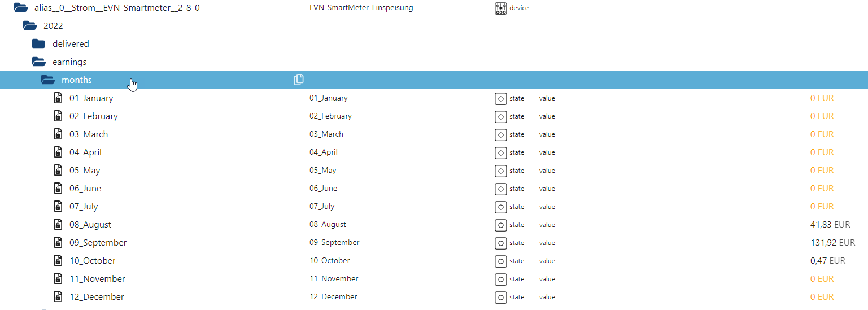This screenshot has height=310, width=868.
Task: Select the 07_July tree entry
Action: click(x=84, y=206)
